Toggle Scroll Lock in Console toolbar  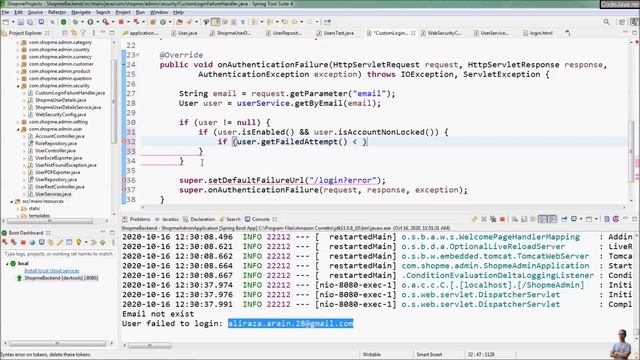tap(524, 219)
